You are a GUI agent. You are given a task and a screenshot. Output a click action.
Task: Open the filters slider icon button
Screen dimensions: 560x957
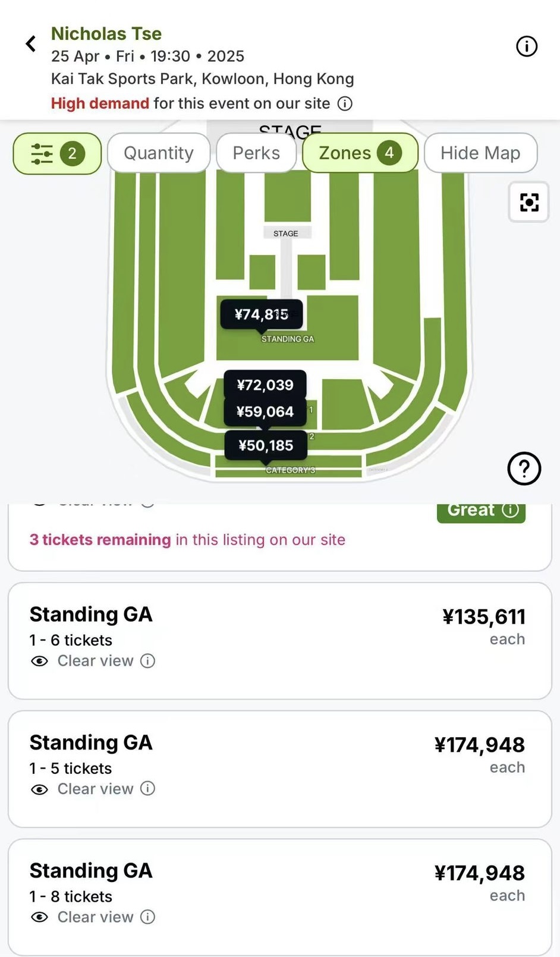(x=57, y=154)
